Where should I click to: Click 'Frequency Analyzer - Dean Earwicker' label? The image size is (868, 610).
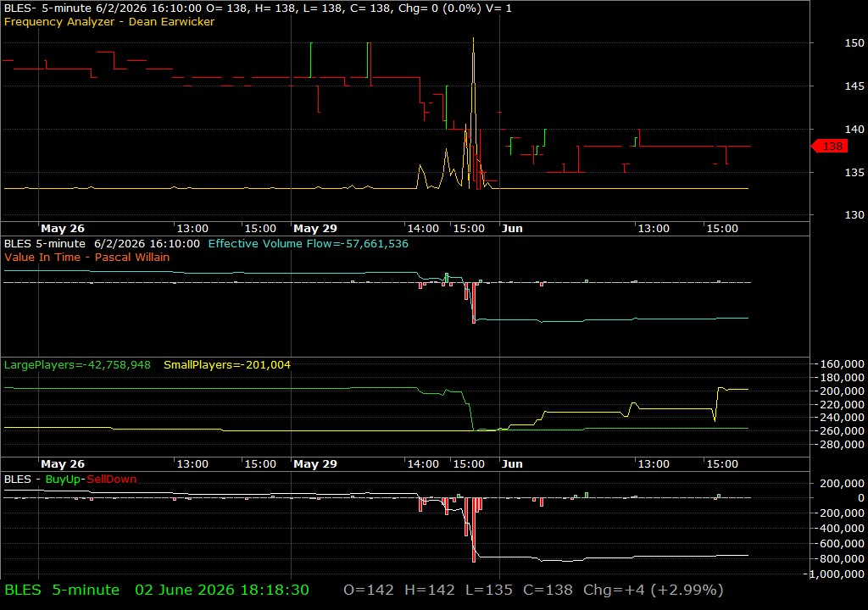[109, 22]
